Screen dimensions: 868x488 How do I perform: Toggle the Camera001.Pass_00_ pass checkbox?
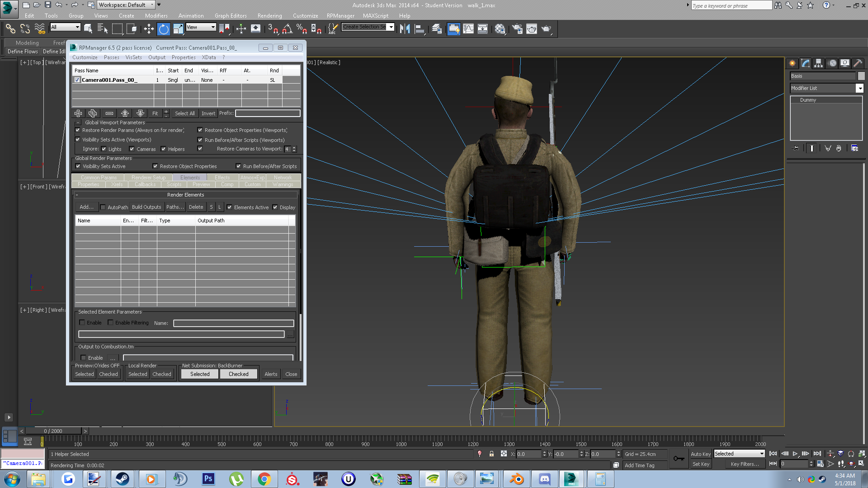[x=77, y=80]
